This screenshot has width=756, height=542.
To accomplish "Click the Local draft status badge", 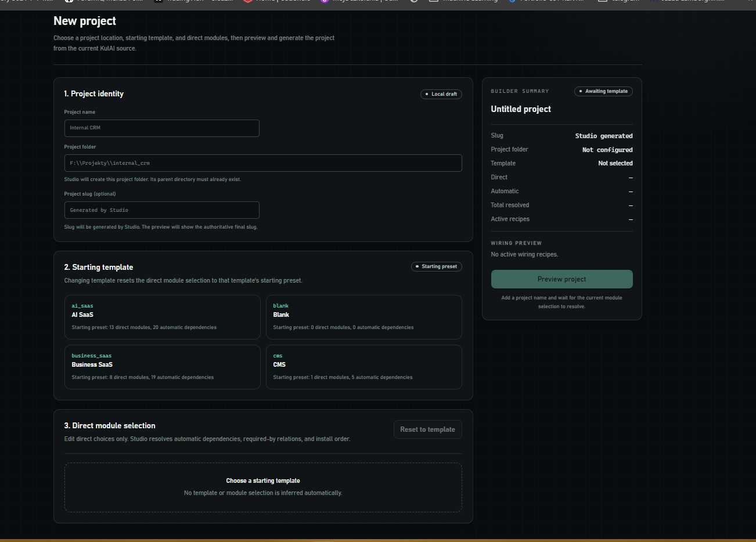I will click(x=441, y=94).
